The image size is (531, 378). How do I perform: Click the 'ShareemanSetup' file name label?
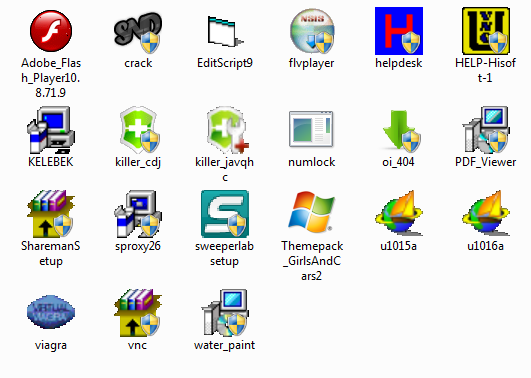pos(51,253)
